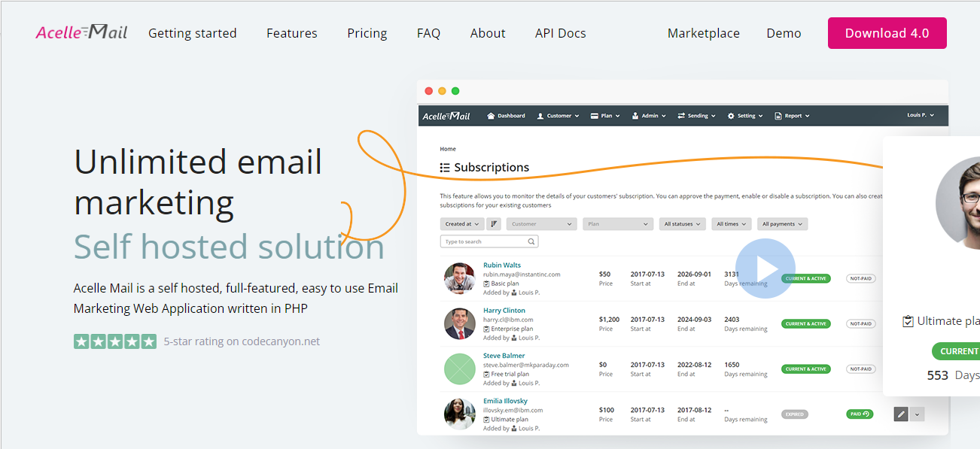Open the Plan filter combo box
The width and height of the screenshot is (980, 449).
tap(617, 223)
